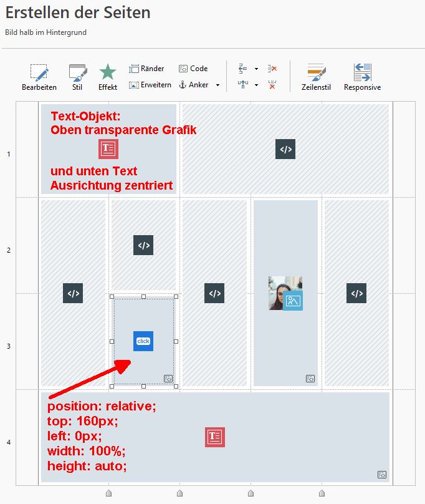Open the Responsive settings

[362, 77]
